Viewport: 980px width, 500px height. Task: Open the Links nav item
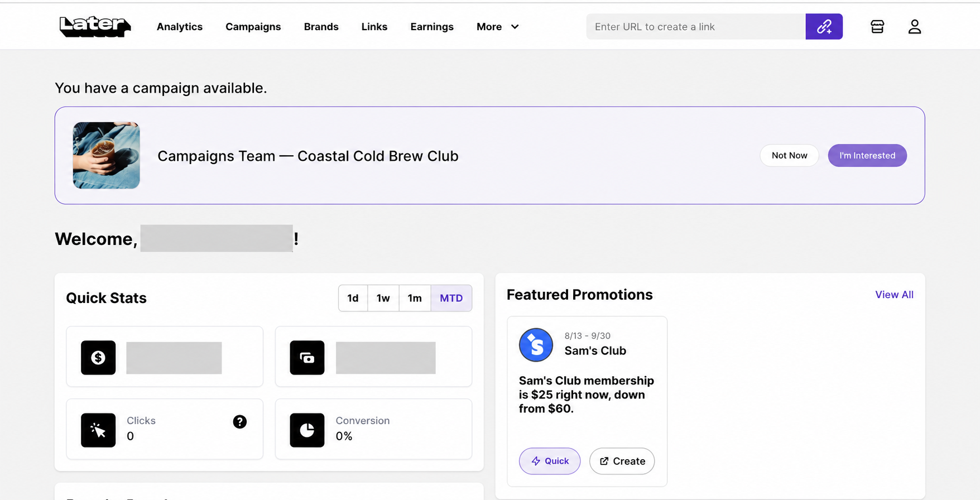click(x=374, y=27)
